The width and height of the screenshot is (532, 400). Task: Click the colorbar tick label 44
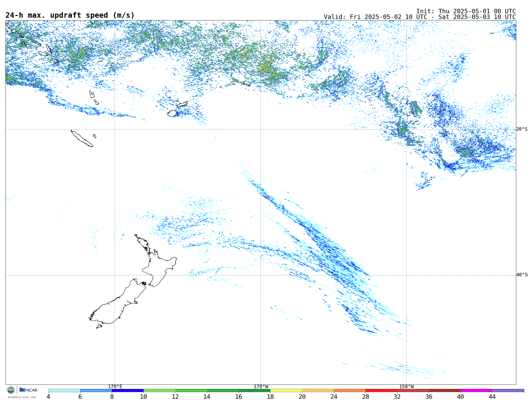(492, 397)
